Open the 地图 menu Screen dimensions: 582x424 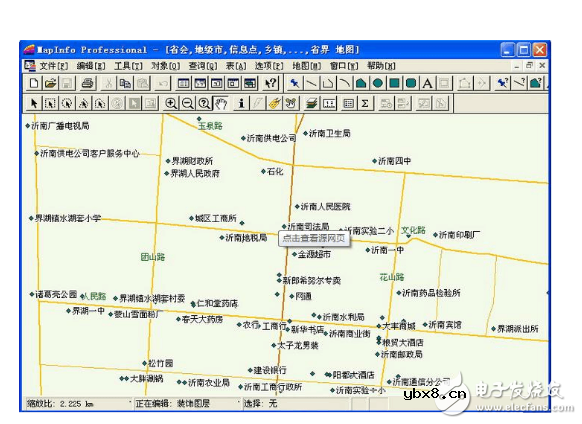point(307,66)
